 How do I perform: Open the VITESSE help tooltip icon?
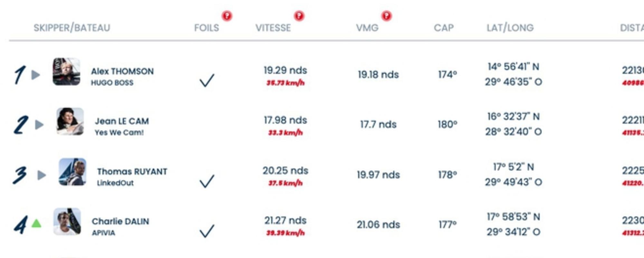click(299, 15)
